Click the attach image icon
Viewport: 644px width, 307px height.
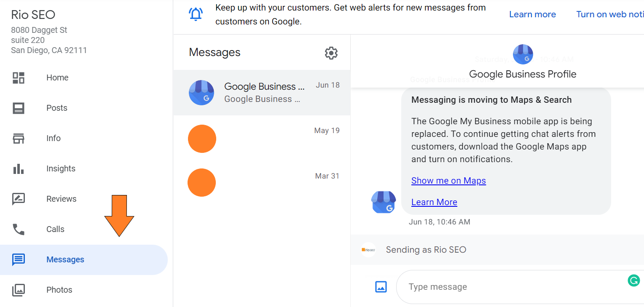point(381,287)
